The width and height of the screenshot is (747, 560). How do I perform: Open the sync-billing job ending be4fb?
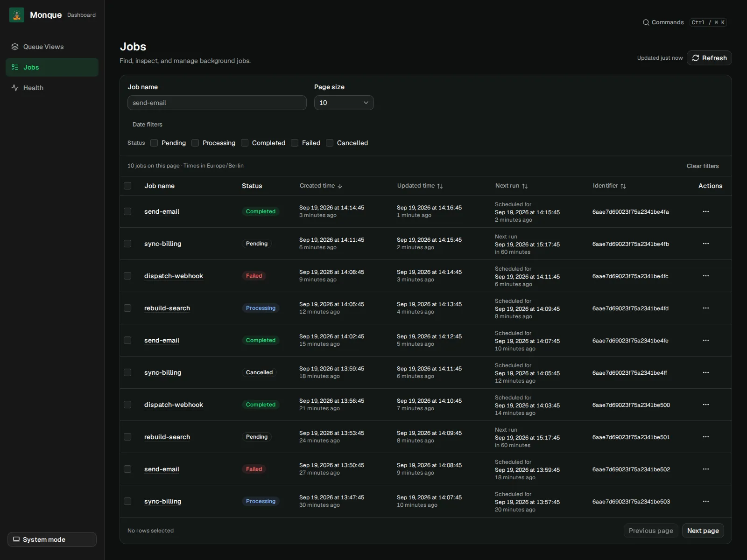point(163,244)
